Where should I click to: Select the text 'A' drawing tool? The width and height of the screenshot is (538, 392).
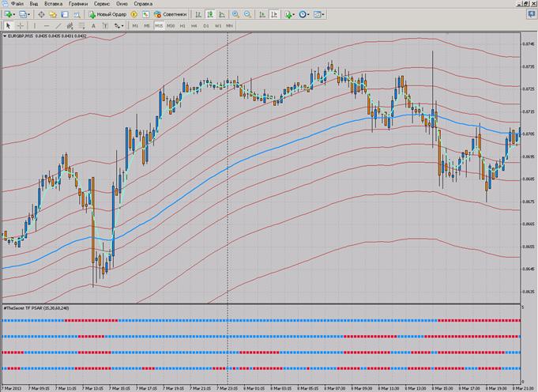point(93,26)
